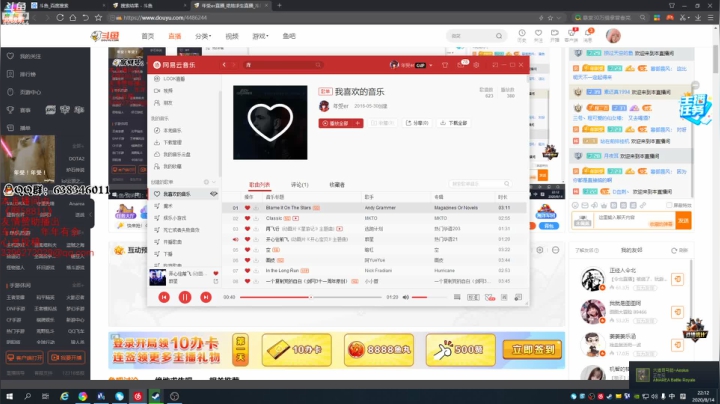720x404 pixels.
Task: Collapse the created playlists section chevron
Action: 214,182
